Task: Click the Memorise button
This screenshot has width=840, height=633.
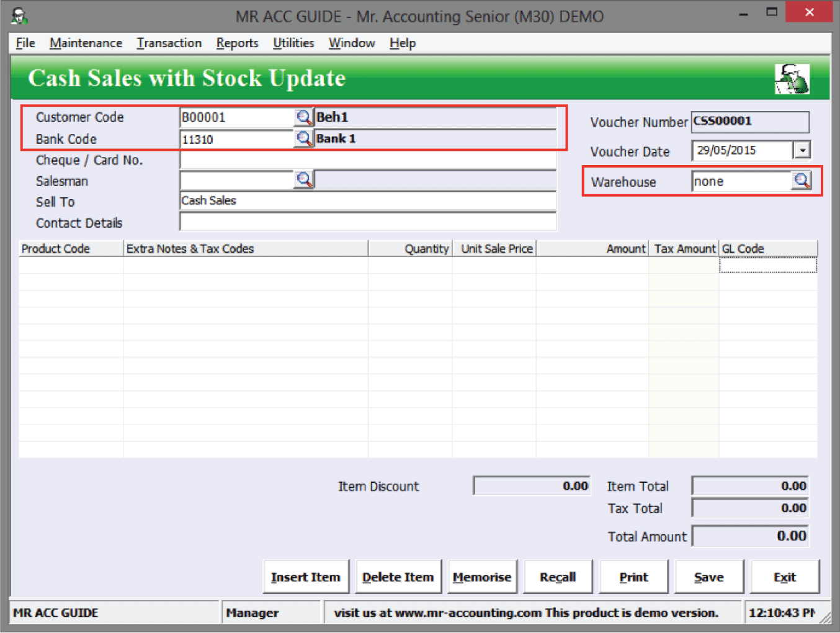Action: click(482, 577)
